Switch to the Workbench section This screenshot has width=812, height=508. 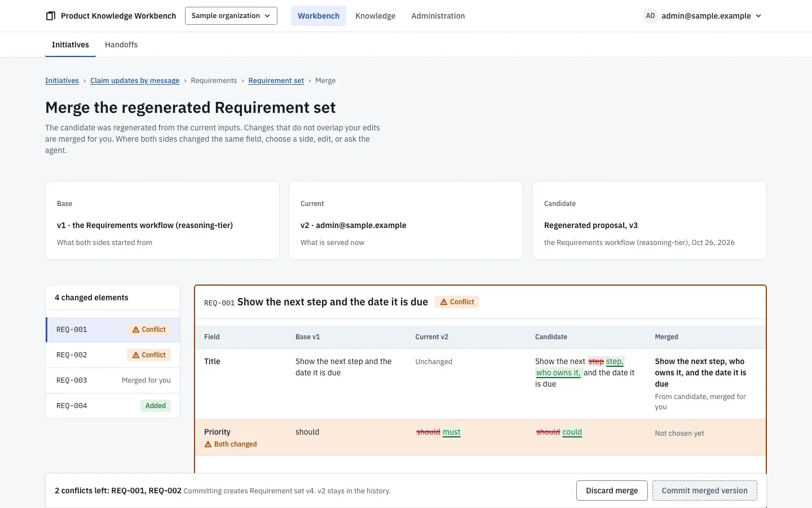319,16
